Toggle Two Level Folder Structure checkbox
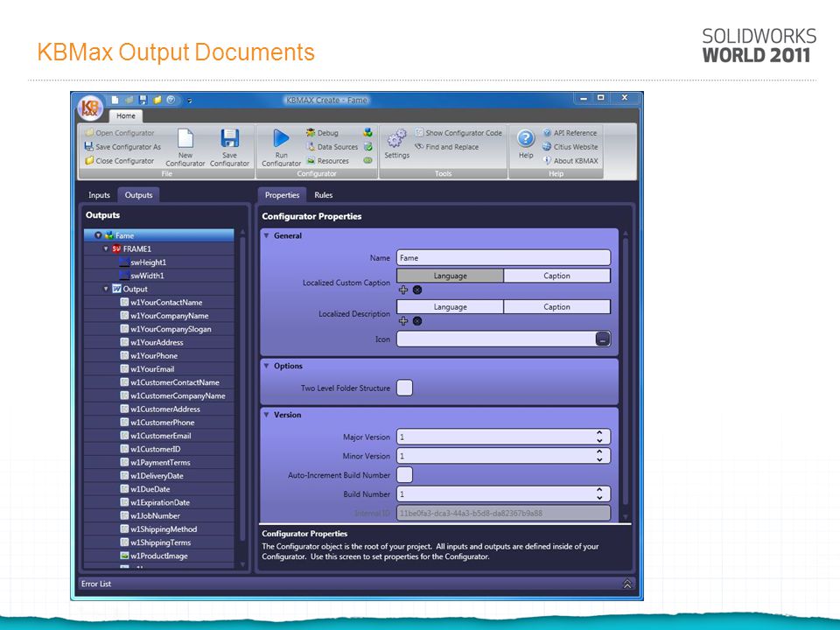 (404, 388)
